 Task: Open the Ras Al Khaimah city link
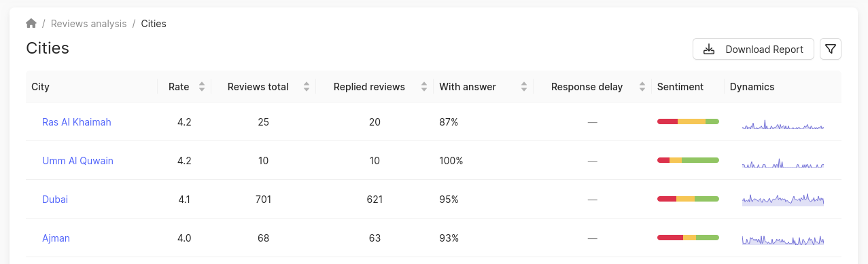77,122
